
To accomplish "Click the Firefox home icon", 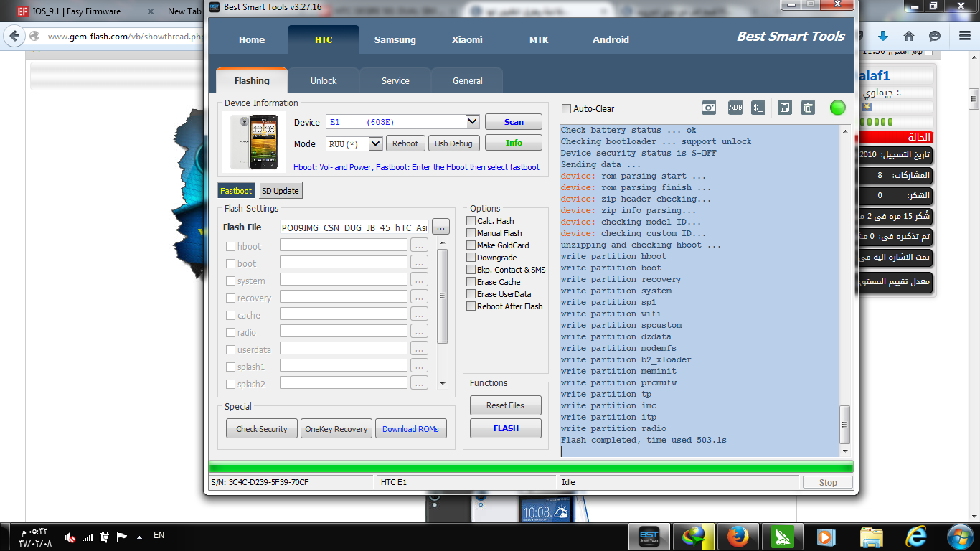I will tap(909, 36).
